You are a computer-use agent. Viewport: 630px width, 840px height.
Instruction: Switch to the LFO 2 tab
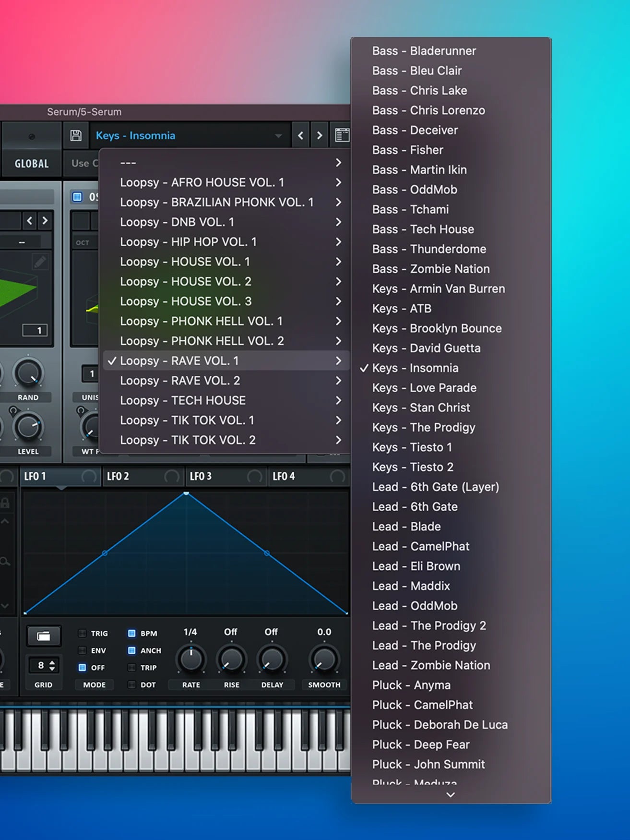coord(143,476)
